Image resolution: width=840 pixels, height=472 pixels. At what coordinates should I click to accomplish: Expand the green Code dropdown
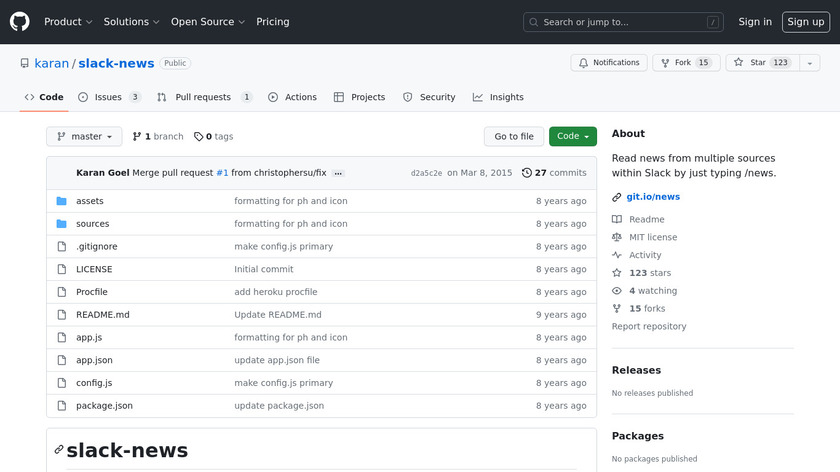[x=572, y=137]
